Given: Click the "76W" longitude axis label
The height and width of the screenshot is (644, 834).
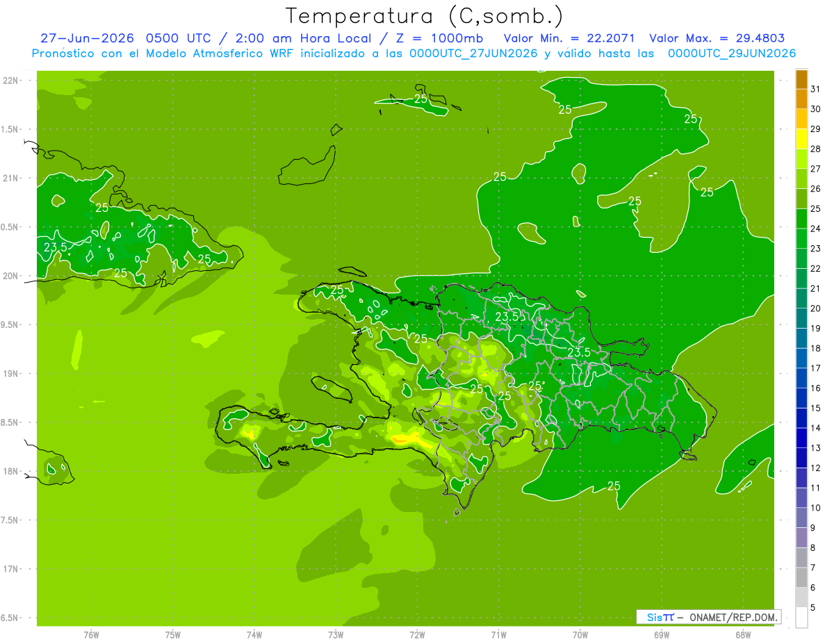Looking at the screenshot, I should (x=91, y=634).
